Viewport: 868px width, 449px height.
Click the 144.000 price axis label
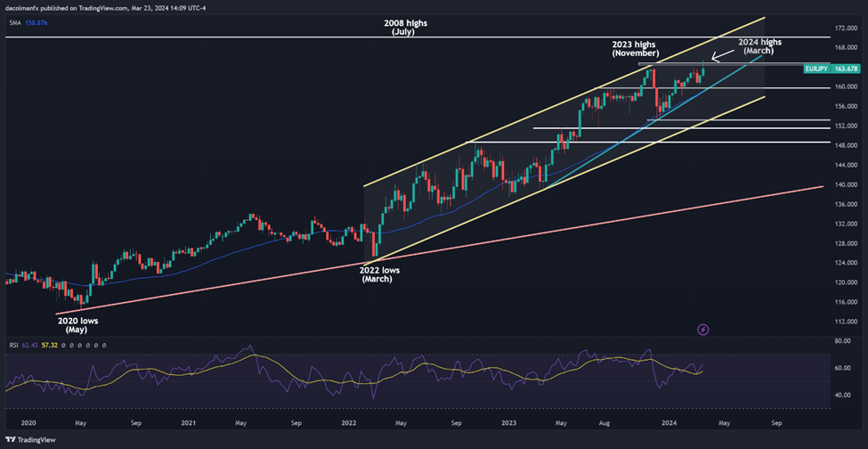pos(848,165)
